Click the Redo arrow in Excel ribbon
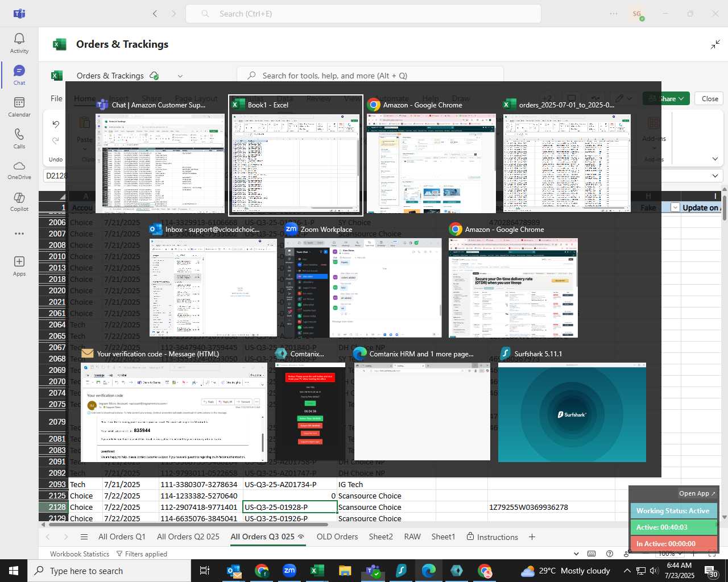Viewport: 728px width, 582px height. pyautogui.click(x=56, y=140)
